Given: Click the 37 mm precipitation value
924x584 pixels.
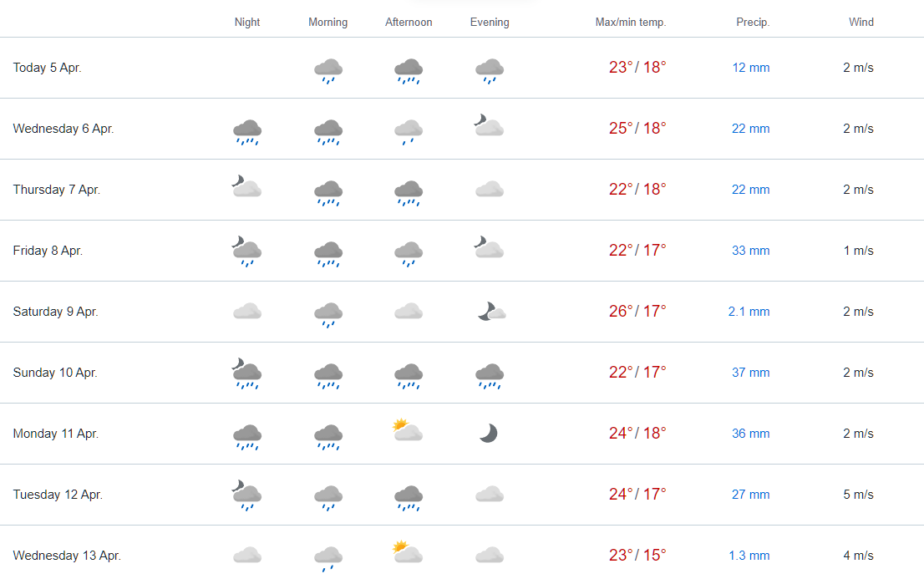Looking at the screenshot, I should click(751, 373).
